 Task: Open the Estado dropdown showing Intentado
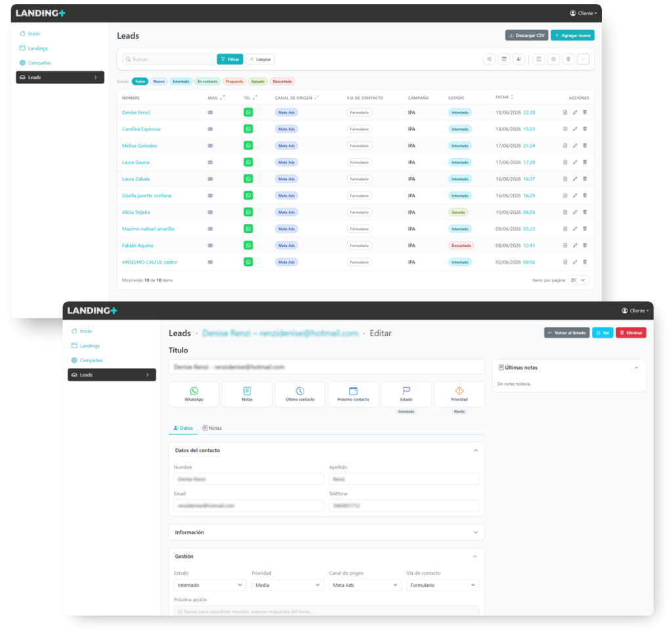tap(210, 585)
